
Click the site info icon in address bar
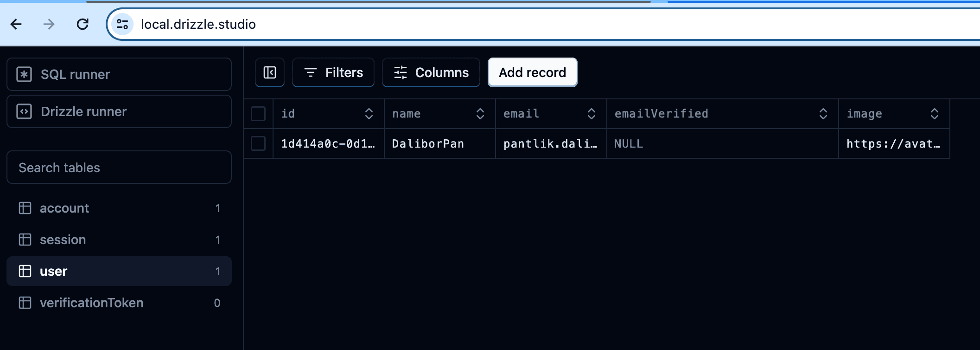[122, 24]
